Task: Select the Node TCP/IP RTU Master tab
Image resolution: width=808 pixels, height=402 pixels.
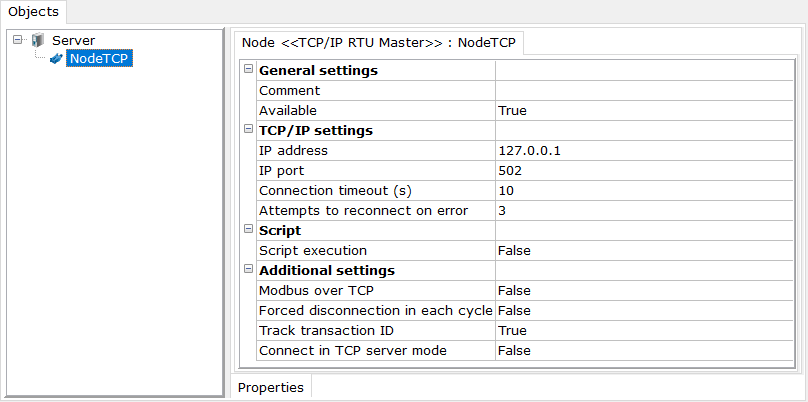Action: point(379,43)
